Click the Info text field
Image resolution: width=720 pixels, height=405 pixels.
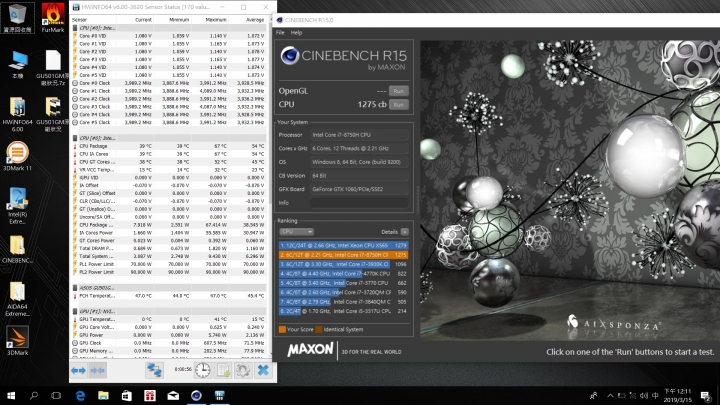point(359,202)
